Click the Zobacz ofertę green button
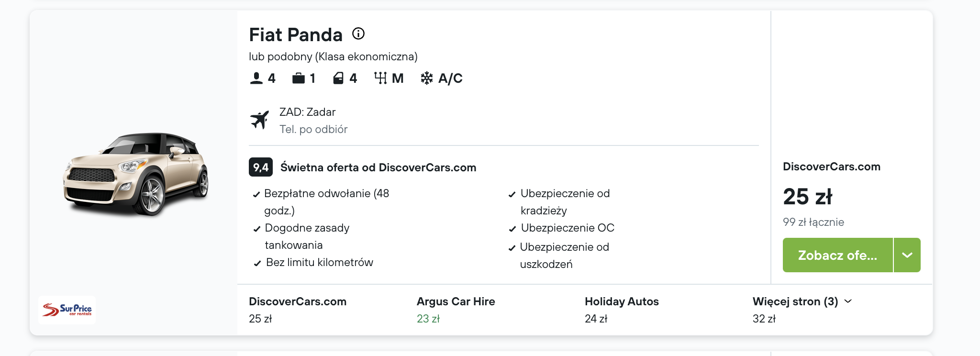This screenshot has width=980, height=356. [838, 255]
